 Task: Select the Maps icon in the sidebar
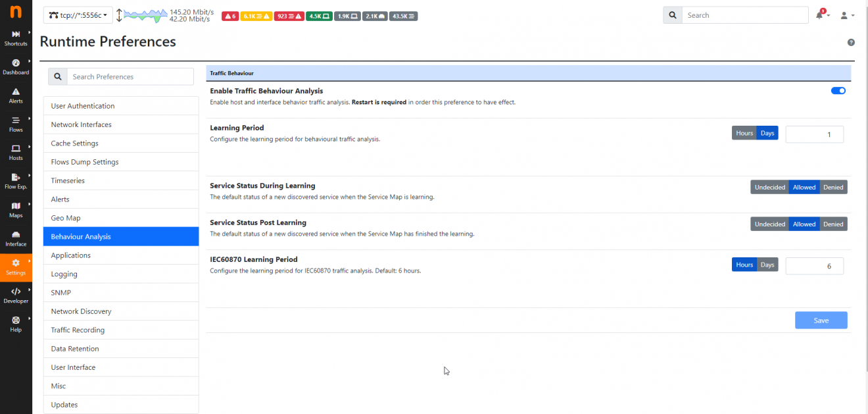16,209
